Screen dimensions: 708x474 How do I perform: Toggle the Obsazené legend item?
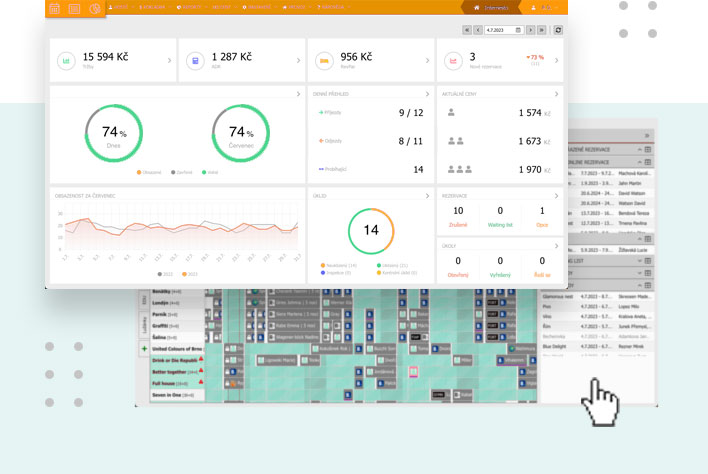tap(148, 172)
